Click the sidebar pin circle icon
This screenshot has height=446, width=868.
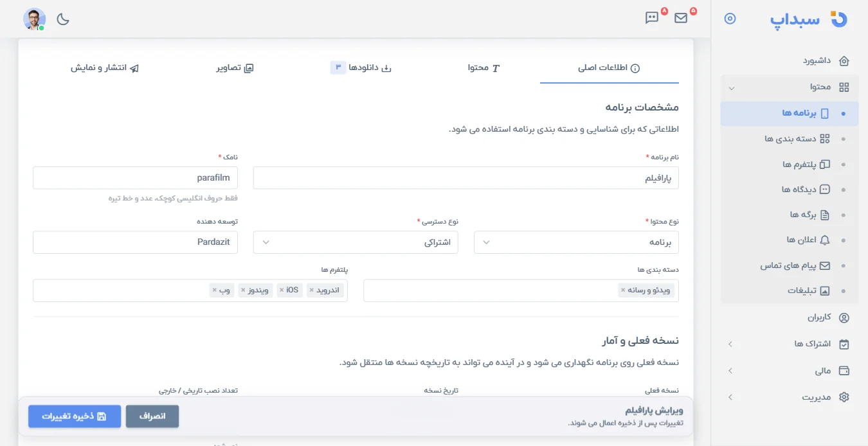click(730, 19)
